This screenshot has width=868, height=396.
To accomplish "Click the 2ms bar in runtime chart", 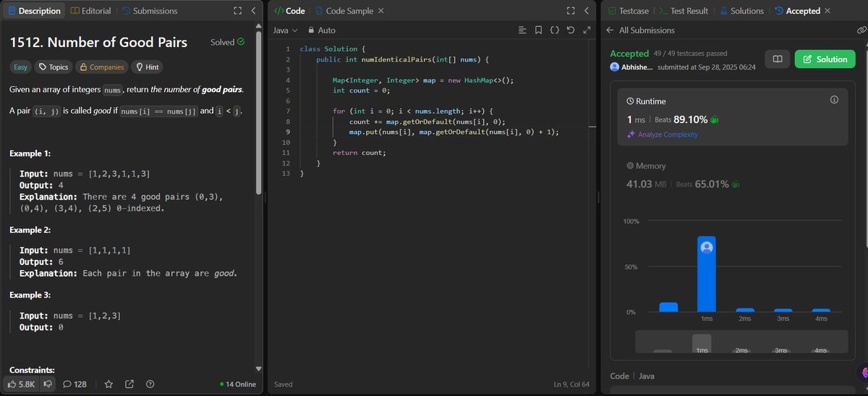I will point(744,310).
